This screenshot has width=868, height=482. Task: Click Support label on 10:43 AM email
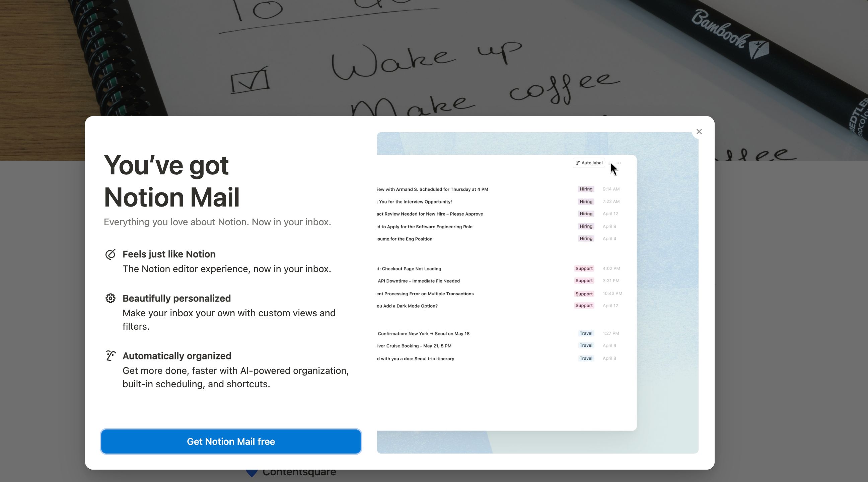pyautogui.click(x=584, y=294)
